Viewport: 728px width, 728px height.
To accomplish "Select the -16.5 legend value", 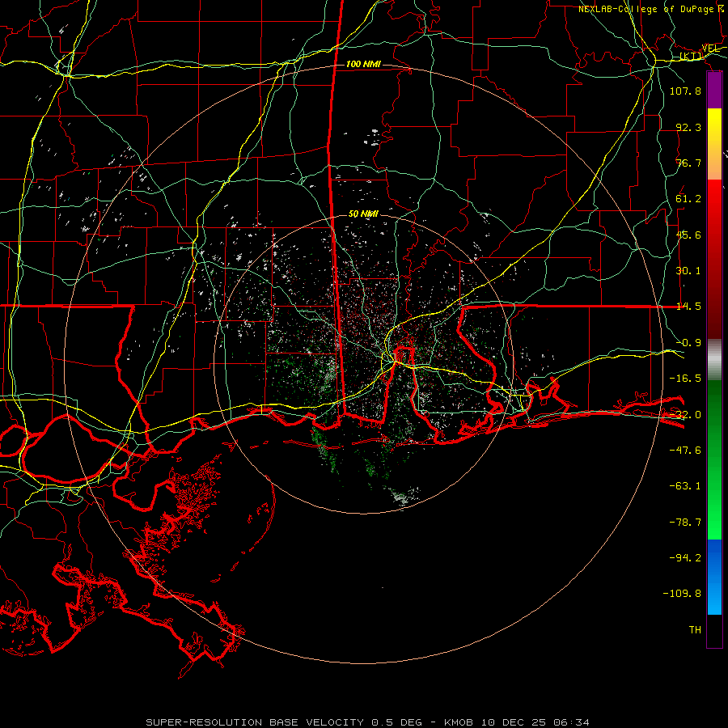I will tap(685, 379).
